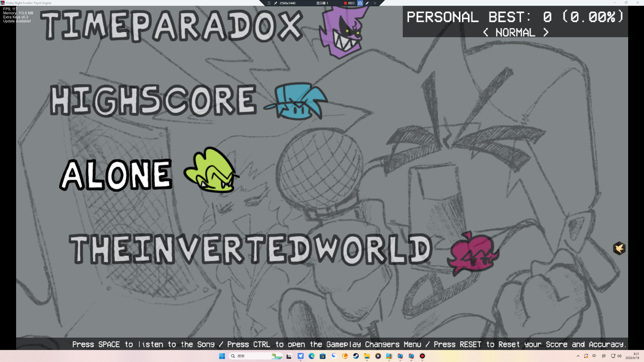The width and height of the screenshot is (644, 362).
Task: Toggle the 中 input language indicator
Action: click(x=594, y=356)
